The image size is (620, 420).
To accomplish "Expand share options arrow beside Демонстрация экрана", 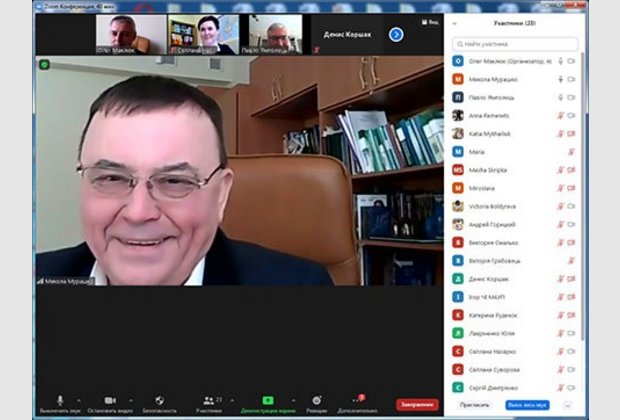I will 293,401.
